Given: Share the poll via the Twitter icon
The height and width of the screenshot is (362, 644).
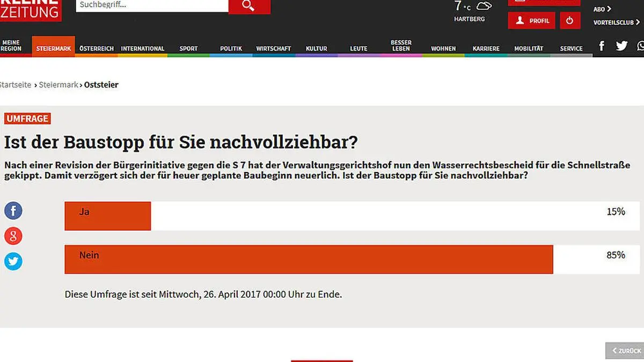Looking at the screenshot, I should 13,261.
